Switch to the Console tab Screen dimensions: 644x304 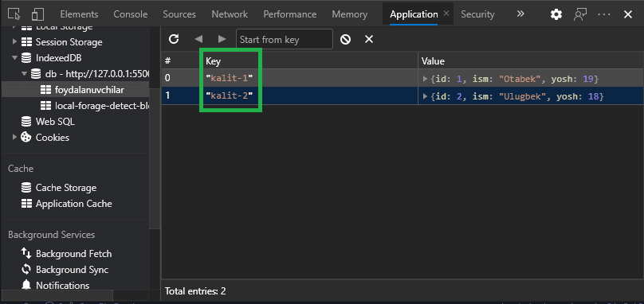click(x=131, y=14)
